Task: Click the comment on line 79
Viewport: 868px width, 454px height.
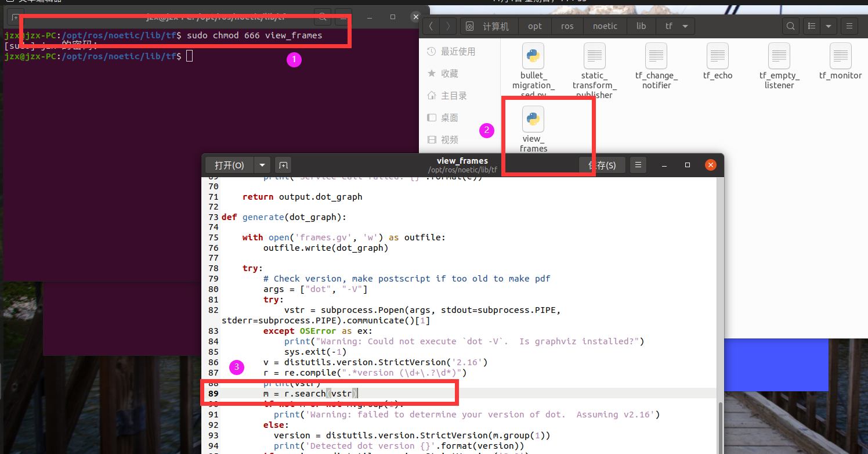Action: pyautogui.click(x=407, y=279)
